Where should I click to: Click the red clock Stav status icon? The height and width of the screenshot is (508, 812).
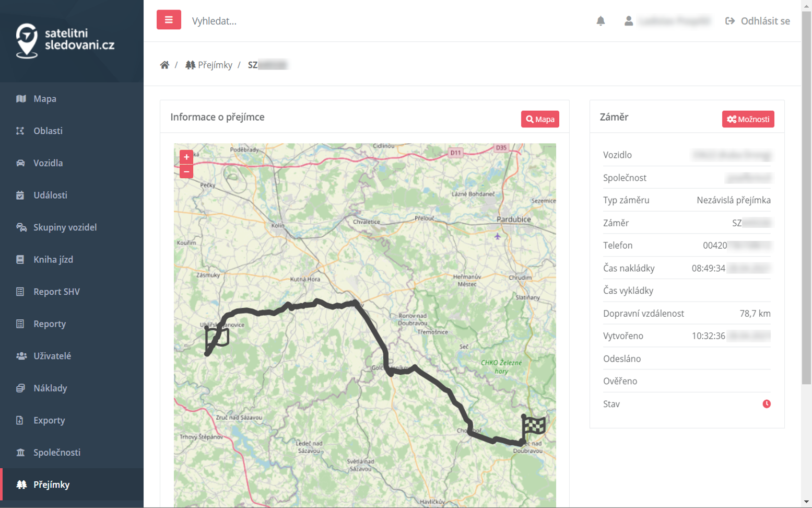(767, 403)
